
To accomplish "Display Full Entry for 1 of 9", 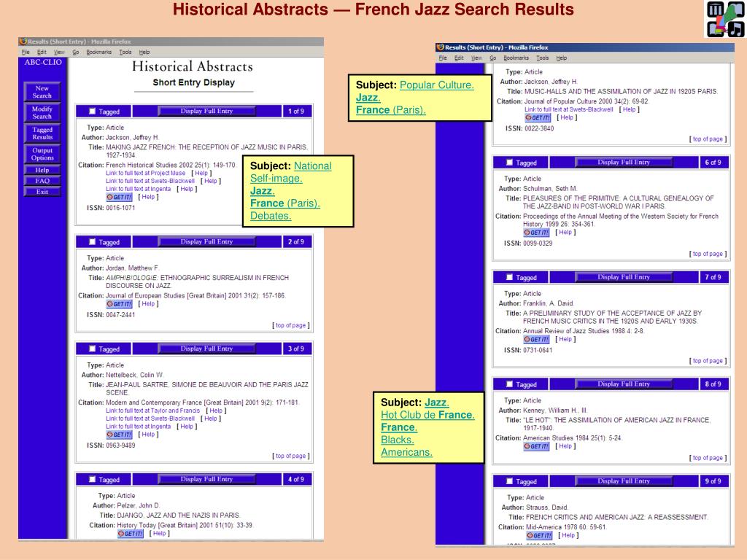I will (x=206, y=112).
